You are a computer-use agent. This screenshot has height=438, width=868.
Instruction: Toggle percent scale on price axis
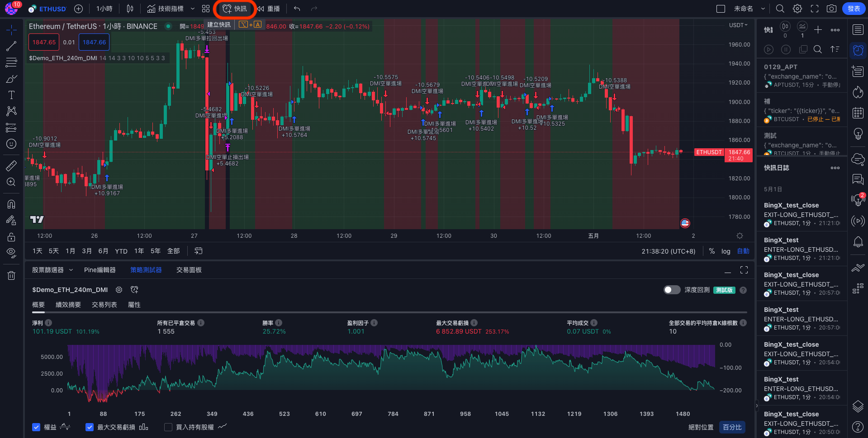click(x=712, y=251)
